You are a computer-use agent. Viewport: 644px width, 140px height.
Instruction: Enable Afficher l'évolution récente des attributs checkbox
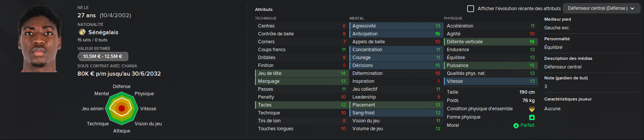click(471, 8)
